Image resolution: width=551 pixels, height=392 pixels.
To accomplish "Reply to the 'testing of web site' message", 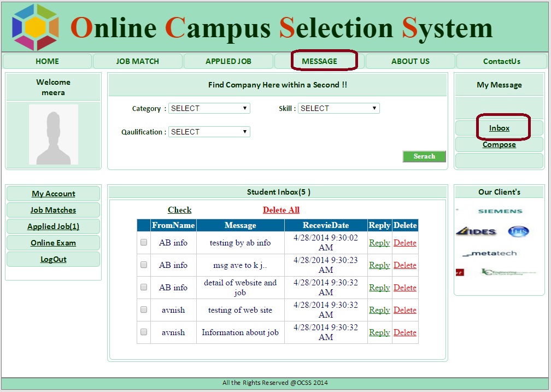I will pyautogui.click(x=379, y=310).
